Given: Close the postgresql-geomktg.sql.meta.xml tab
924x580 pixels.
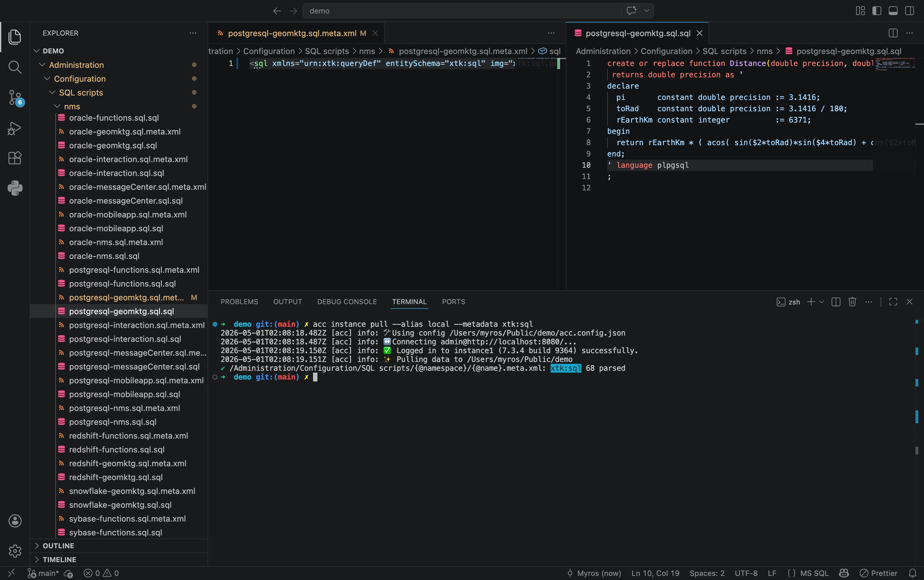Looking at the screenshot, I should [x=375, y=33].
